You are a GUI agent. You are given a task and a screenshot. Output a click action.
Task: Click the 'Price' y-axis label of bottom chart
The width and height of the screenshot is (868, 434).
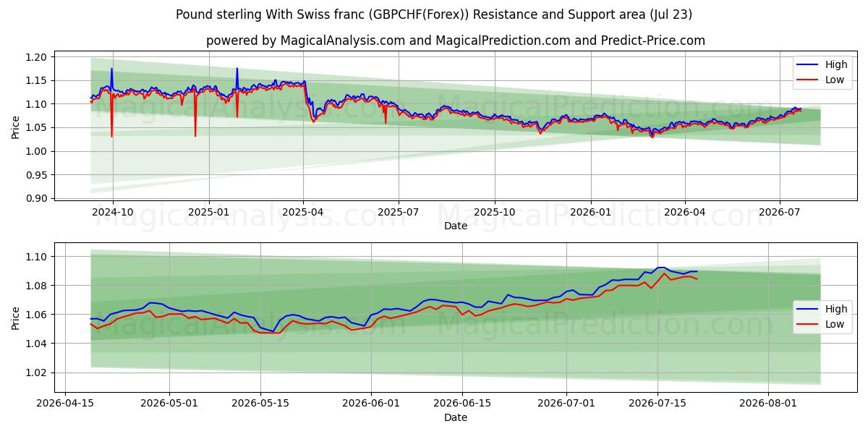tap(16, 318)
